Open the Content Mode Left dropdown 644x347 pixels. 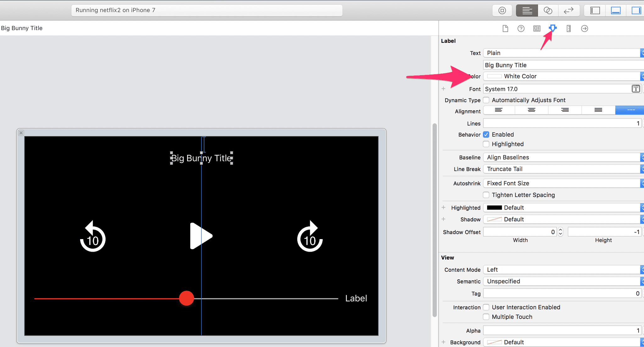[x=563, y=270]
